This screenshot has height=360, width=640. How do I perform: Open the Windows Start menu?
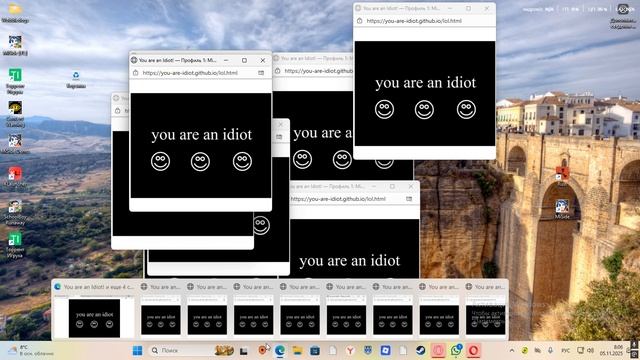(138, 351)
